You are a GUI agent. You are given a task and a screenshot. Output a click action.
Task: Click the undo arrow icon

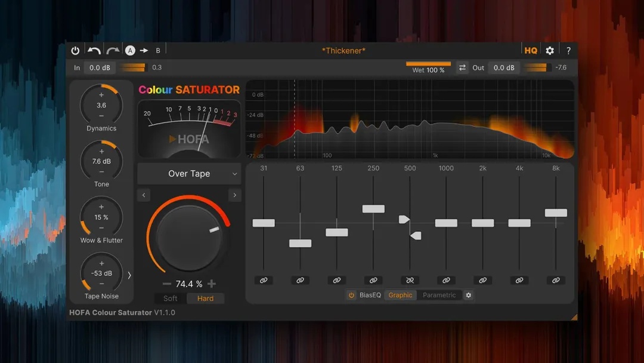(94, 51)
